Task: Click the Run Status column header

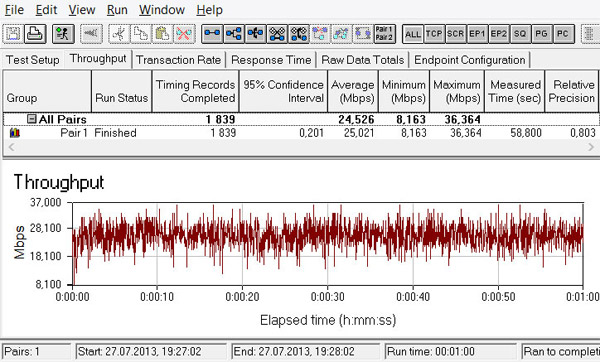Action: [122, 91]
